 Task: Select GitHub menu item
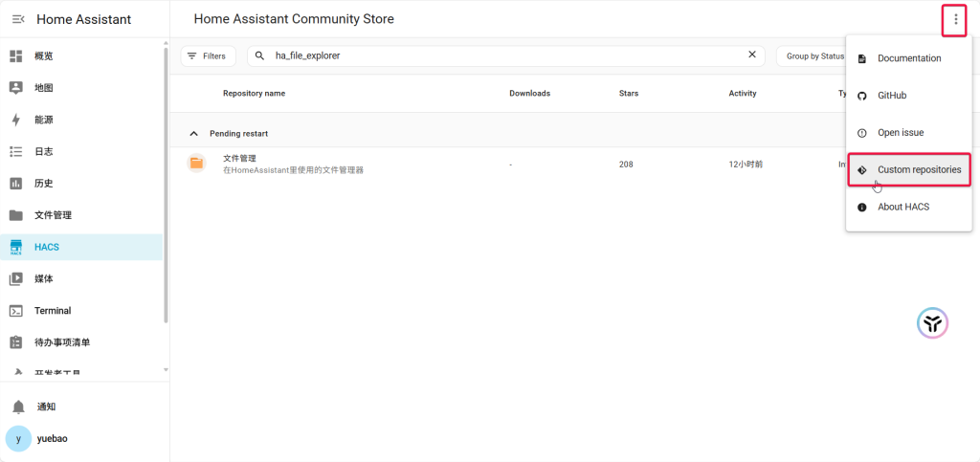tap(909, 96)
